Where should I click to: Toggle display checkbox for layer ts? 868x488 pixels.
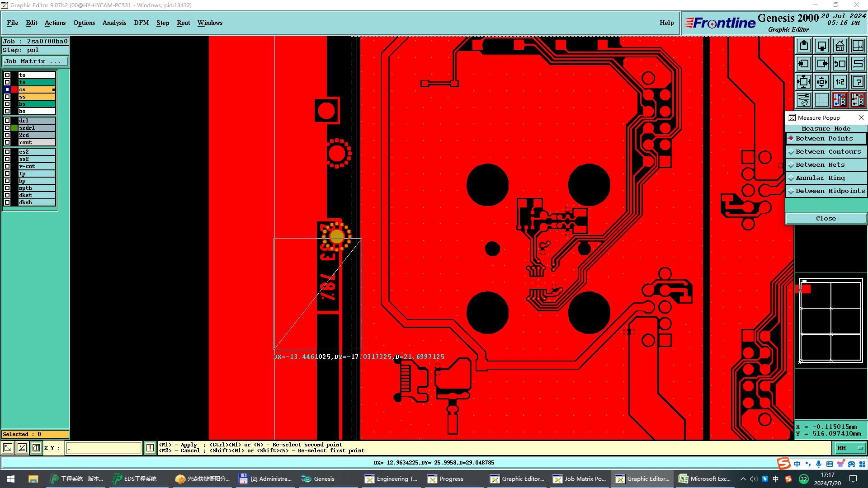(7, 82)
